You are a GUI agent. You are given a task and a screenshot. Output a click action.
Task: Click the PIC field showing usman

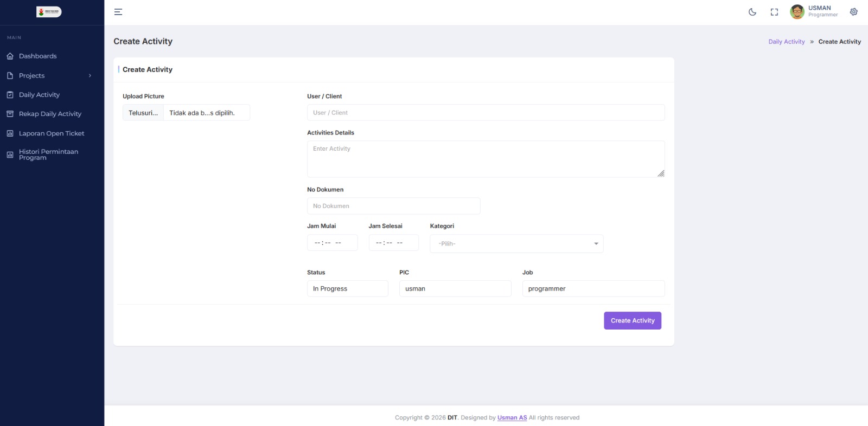click(455, 289)
